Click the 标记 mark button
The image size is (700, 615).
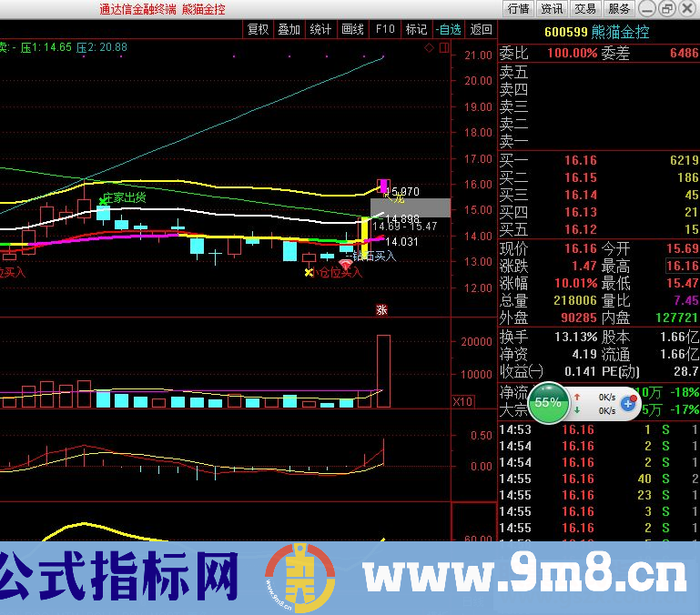pos(416,29)
